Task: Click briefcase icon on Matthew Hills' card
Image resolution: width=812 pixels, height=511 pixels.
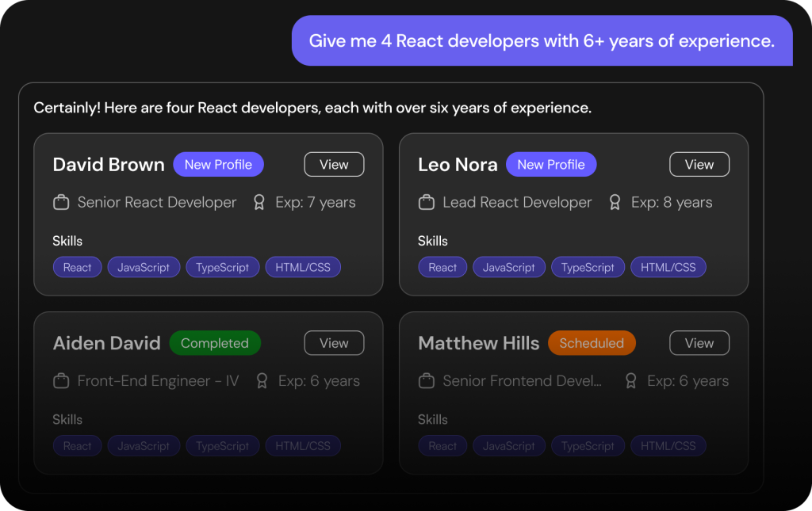Action: tap(427, 380)
